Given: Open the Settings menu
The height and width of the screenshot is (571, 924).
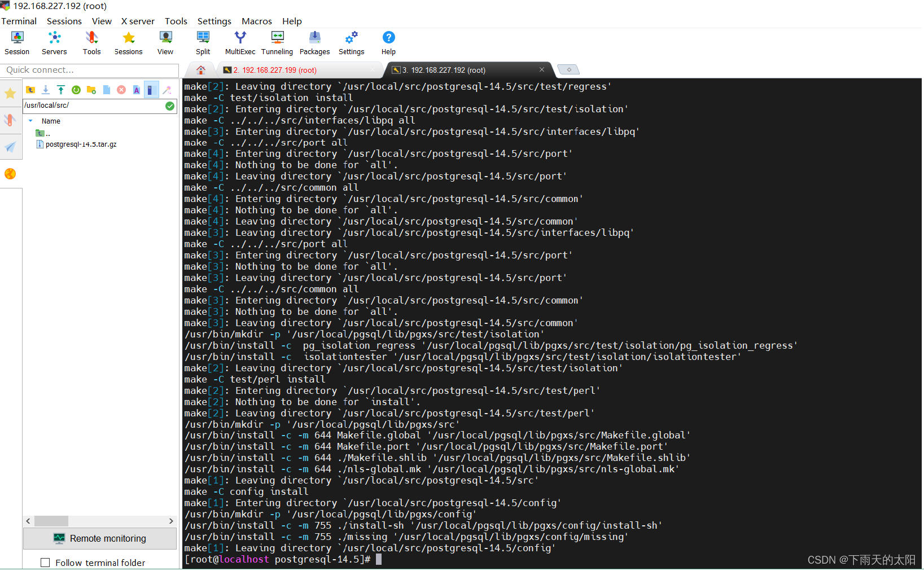Looking at the screenshot, I should (x=214, y=21).
